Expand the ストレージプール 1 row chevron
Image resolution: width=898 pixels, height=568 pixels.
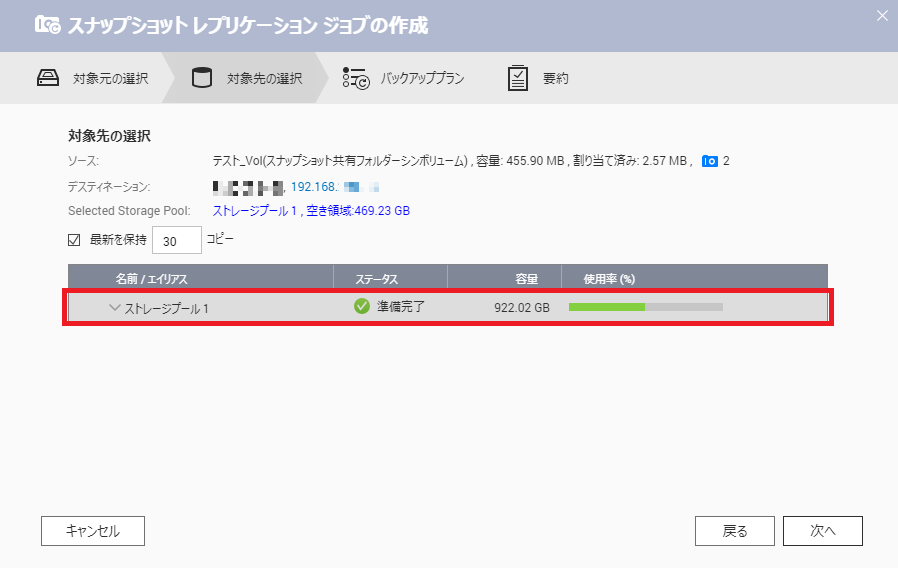pyautogui.click(x=114, y=308)
